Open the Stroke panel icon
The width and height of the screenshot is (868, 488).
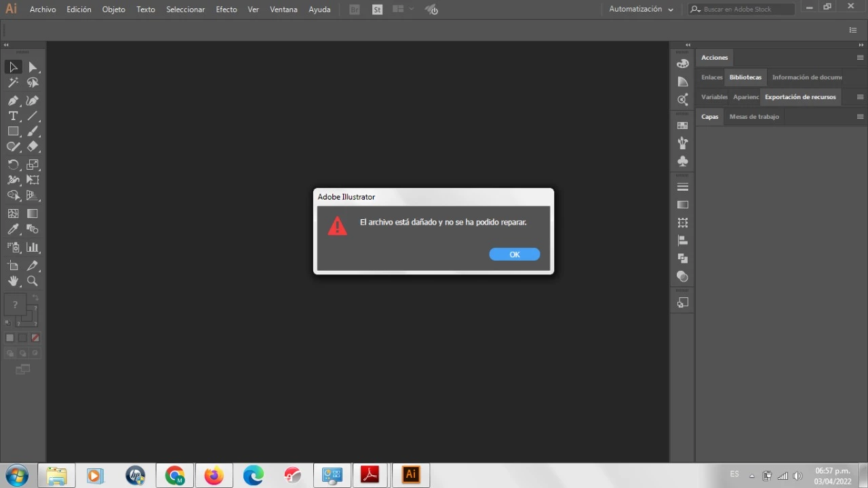[x=683, y=187]
